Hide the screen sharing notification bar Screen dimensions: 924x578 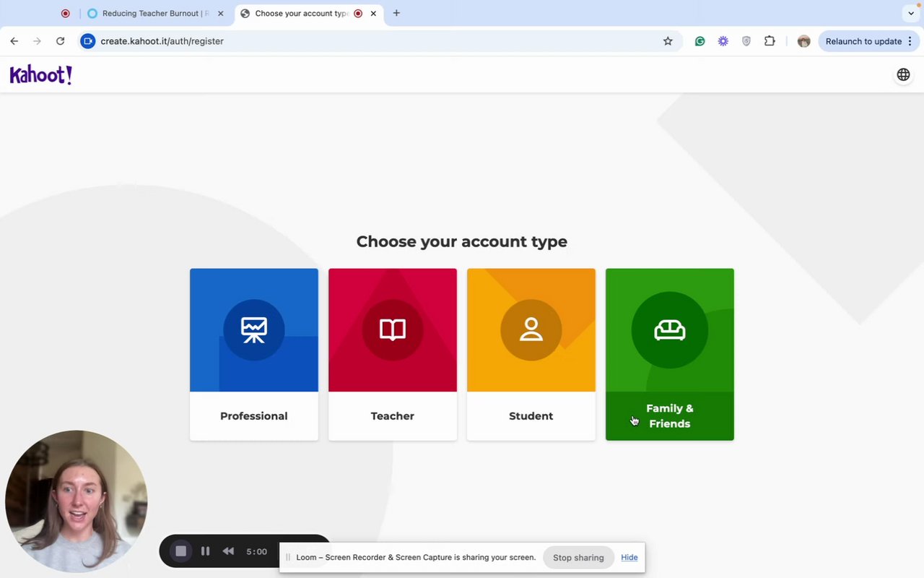629,558
